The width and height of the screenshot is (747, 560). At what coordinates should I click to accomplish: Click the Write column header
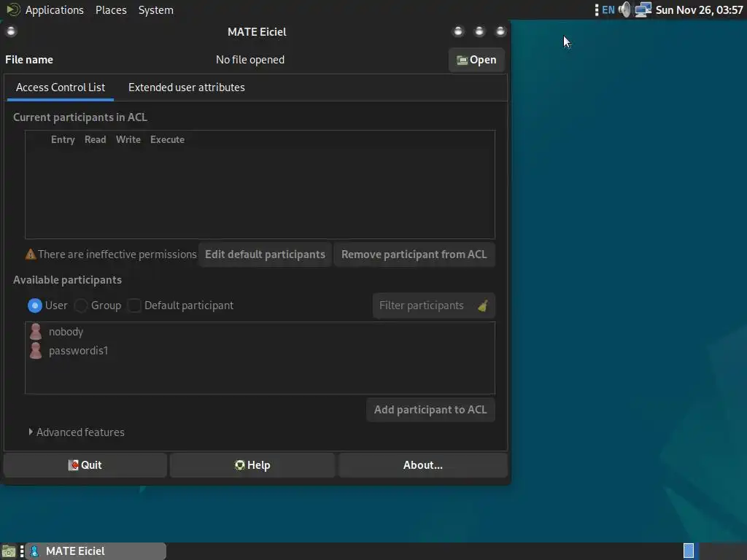click(128, 139)
